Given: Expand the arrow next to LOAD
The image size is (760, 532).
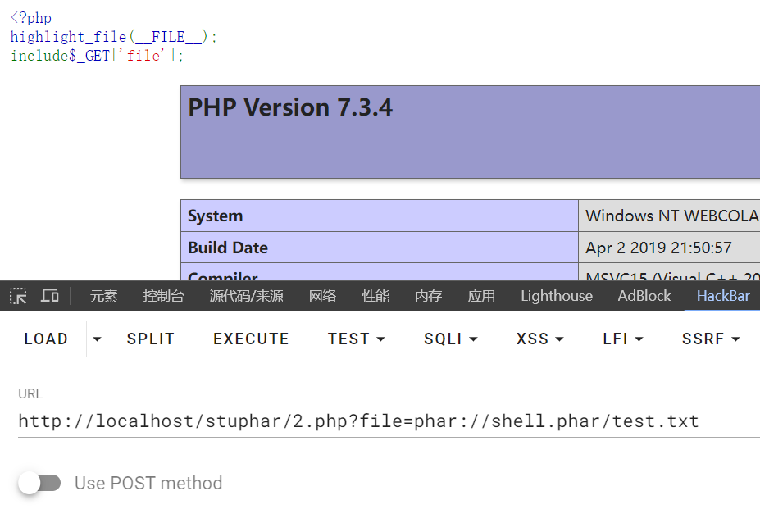Looking at the screenshot, I should click(97, 339).
